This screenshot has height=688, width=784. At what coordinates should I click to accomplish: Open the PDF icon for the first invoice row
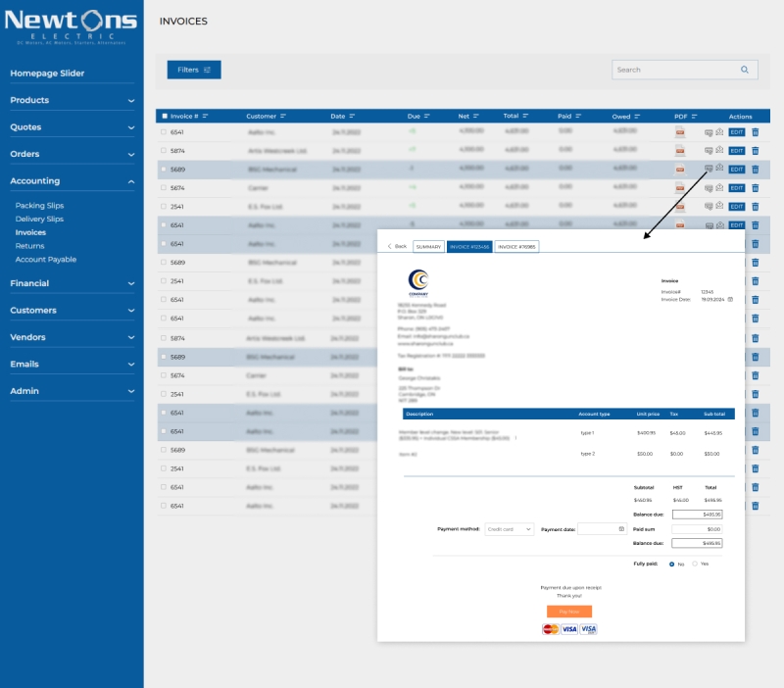(x=679, y=131)
